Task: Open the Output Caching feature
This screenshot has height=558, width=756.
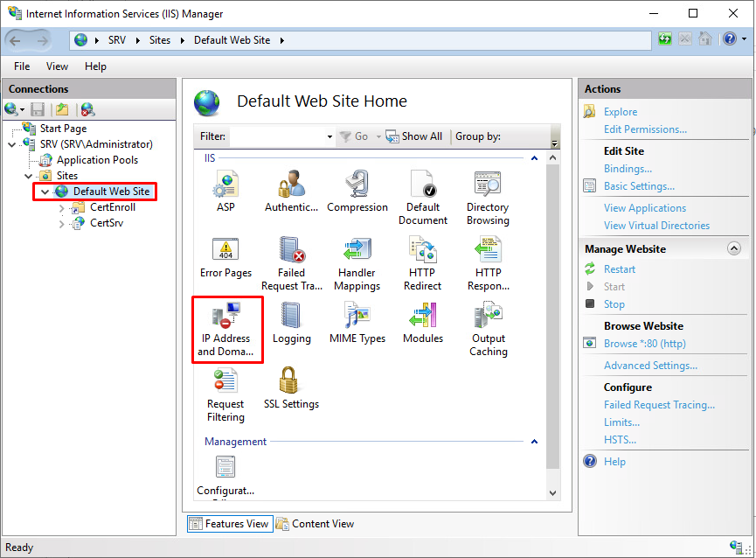Action: pyautogui.click(x=489, y=330)
